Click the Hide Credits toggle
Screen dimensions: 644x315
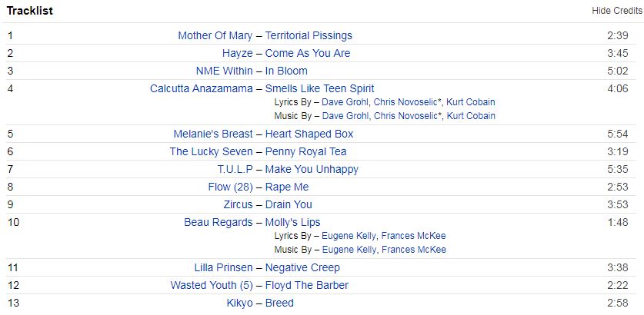(616, 11)
